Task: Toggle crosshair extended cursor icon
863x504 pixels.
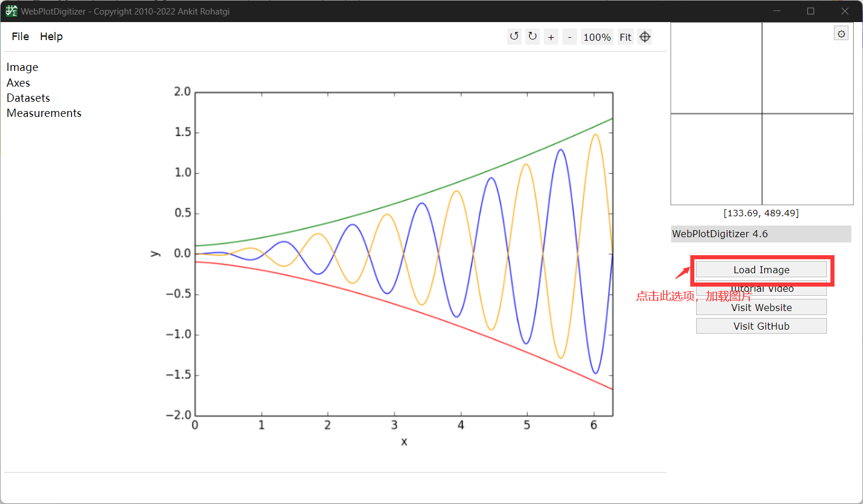Action: pyautogui.click(x=645, y=37)
